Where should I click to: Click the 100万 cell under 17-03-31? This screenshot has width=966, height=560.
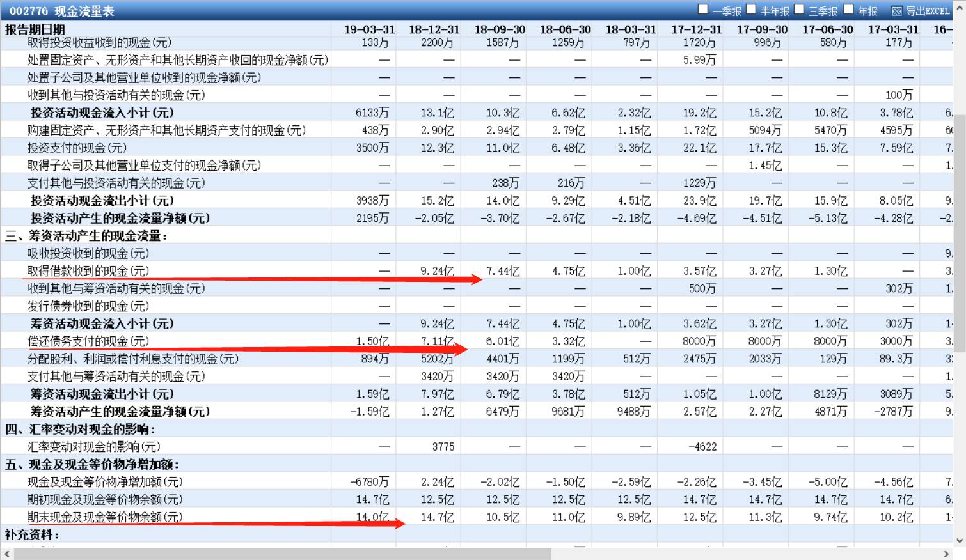[x=899, y=95]
